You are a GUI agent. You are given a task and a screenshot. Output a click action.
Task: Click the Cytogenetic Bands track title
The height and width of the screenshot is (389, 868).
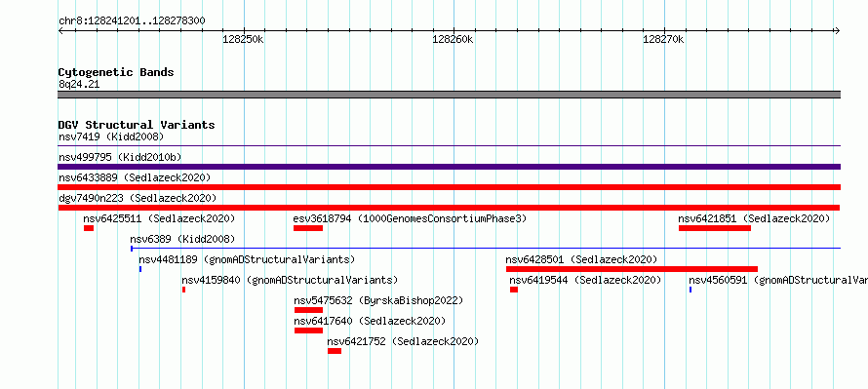pos(116,72)
